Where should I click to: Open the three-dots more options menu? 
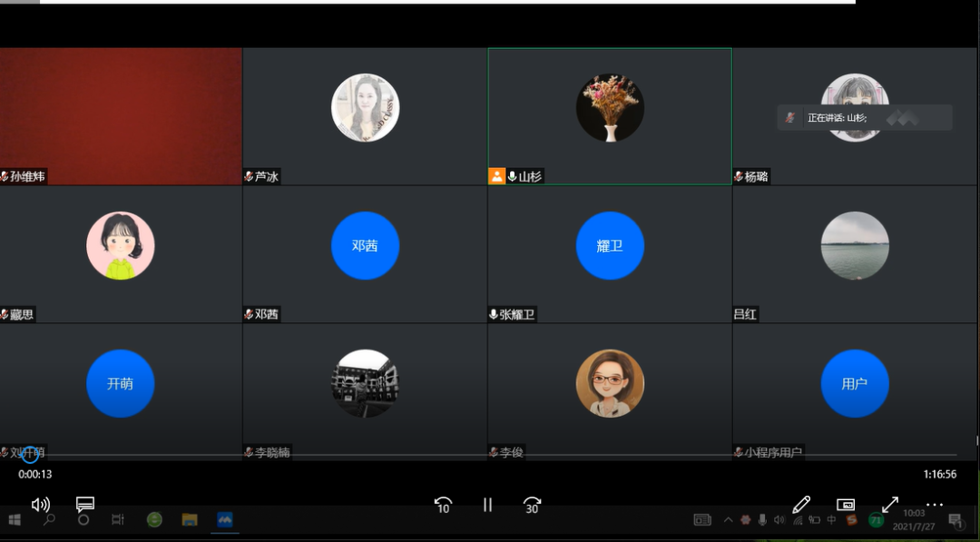click(x=935, y=505)
